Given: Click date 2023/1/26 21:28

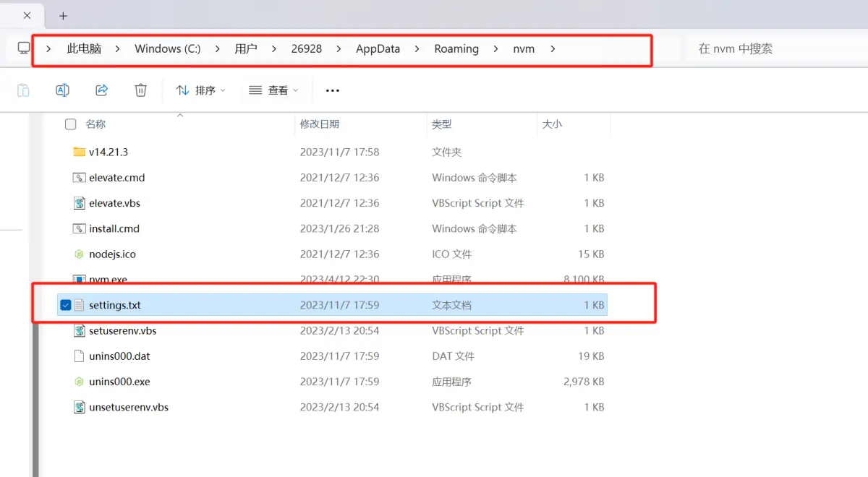Looking at the screenshot, I should coord(339,228).
